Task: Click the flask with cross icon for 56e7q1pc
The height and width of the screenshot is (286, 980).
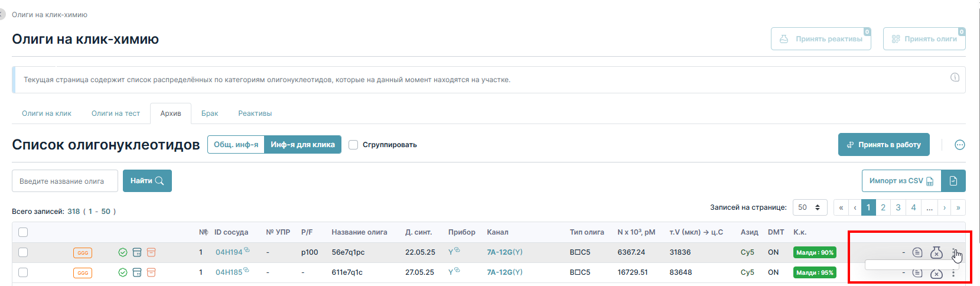Action: tap(936, 252)
